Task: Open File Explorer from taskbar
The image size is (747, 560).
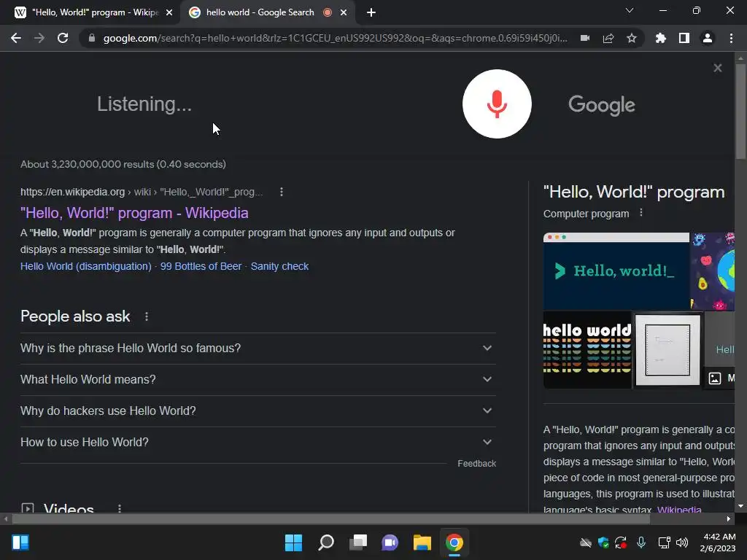Action: click(422, 542)
